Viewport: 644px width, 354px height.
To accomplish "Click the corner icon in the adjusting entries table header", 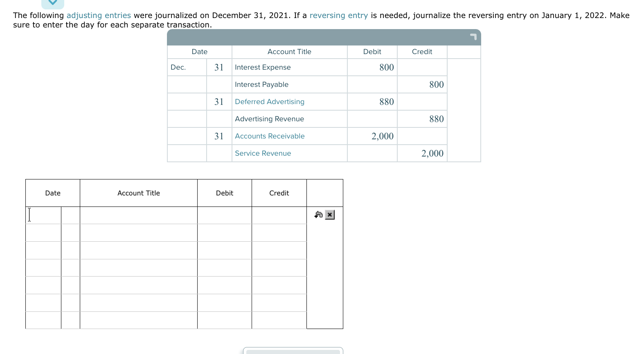I will pos(473,37).
